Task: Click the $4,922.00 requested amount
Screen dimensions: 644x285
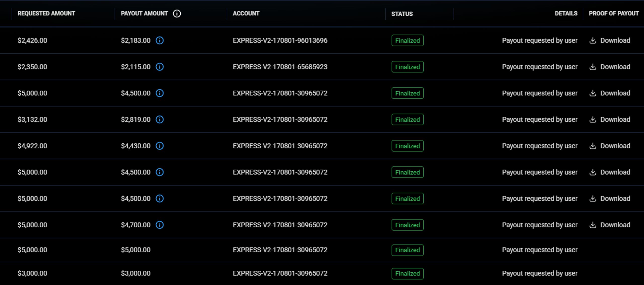Action: click(x=32, y=146)
